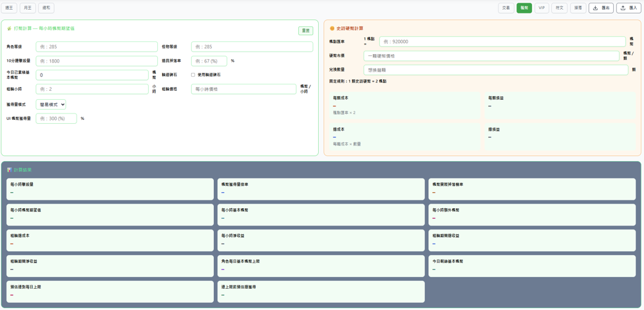Click the 租輪期間淨收益 result card
This screenshot has width=644, height=310.
(110, 266)
